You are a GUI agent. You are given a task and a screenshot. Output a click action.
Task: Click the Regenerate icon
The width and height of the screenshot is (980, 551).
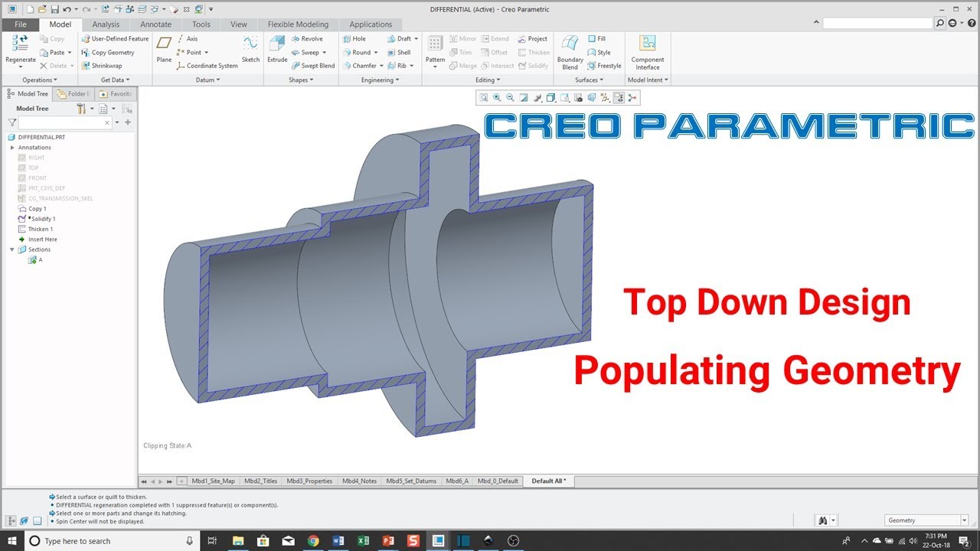click(x=21, y=44)
